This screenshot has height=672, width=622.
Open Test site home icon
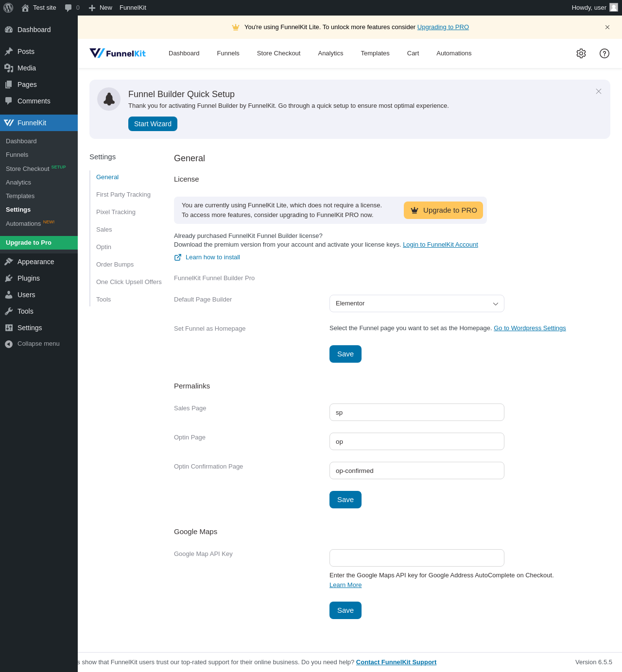[25, 8]
